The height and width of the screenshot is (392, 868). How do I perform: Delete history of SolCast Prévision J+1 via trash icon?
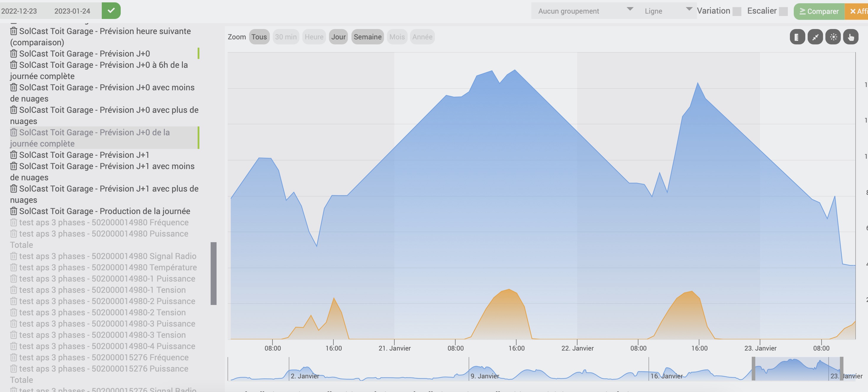tap(14, 155)
